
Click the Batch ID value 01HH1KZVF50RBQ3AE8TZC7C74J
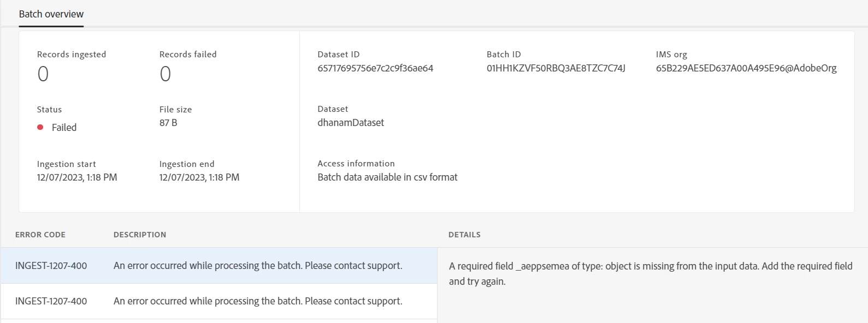556,68
